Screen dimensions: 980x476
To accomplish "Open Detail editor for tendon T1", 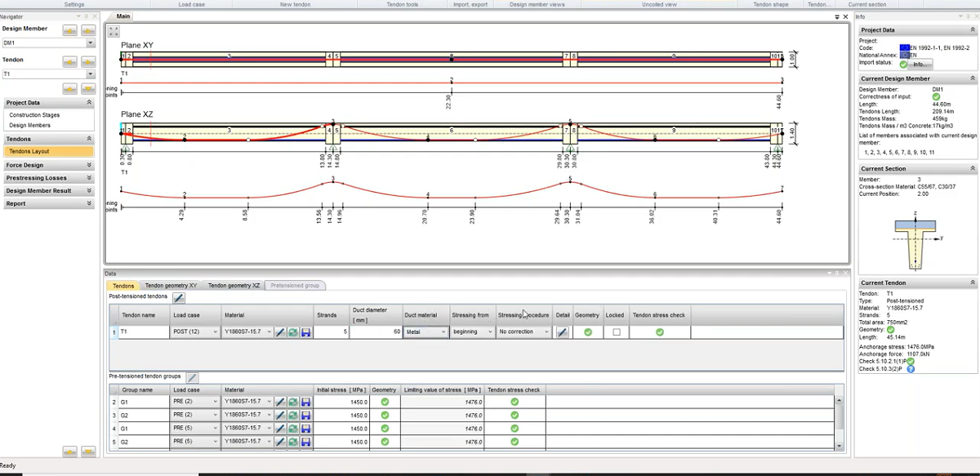I will pos(562,332).
